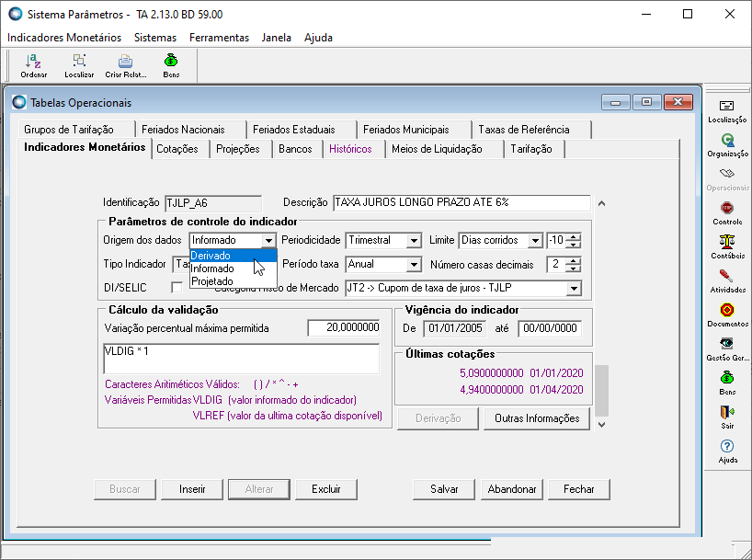
Task: Click the Excluir button
Action: [x=326, y=489]
